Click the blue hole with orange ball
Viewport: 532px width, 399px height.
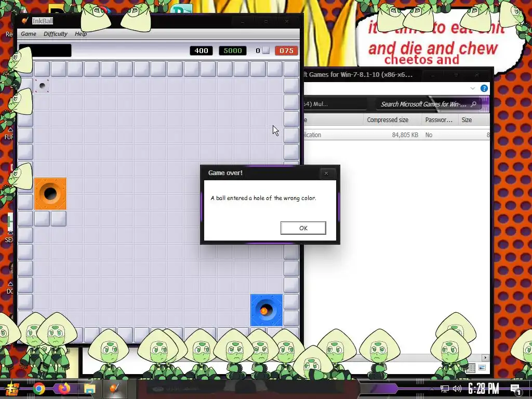[x=267, y=310]
